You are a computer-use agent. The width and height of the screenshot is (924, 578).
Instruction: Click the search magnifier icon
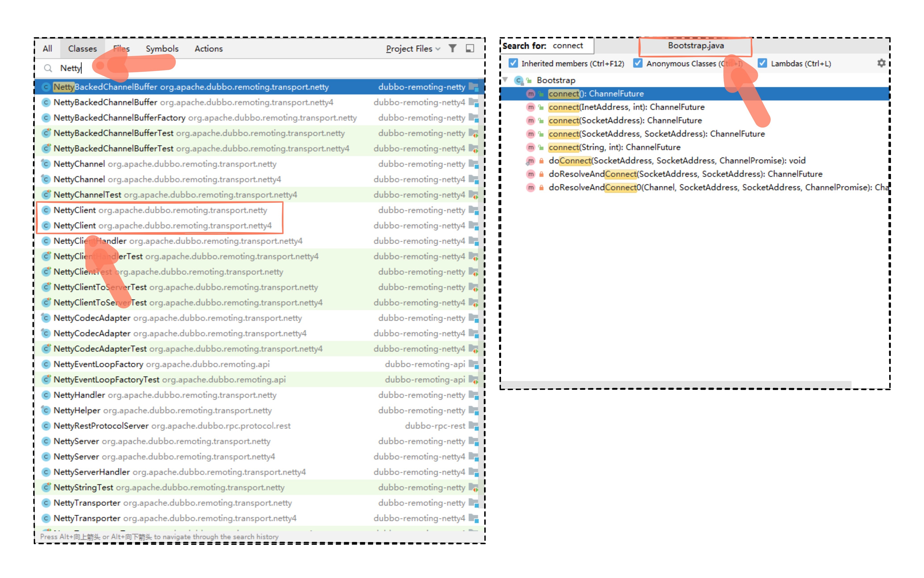pos(48,68)
